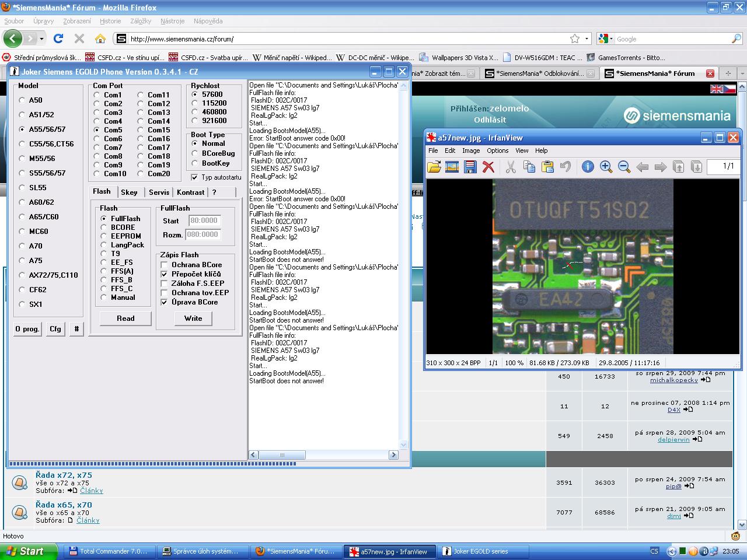Close the SiemensMania Fórum tab
The image size is (747, 560).
[x=710, y=73]
